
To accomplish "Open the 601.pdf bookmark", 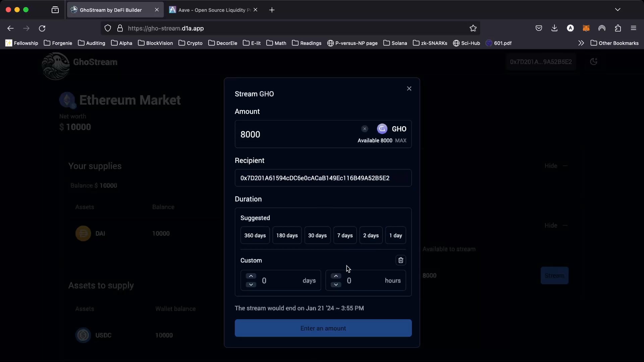I will coord(498,43).
